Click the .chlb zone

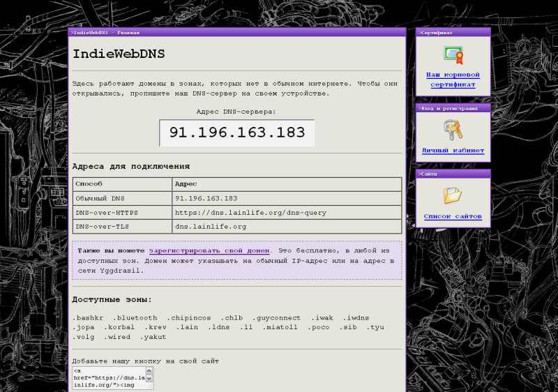point(232,318)
